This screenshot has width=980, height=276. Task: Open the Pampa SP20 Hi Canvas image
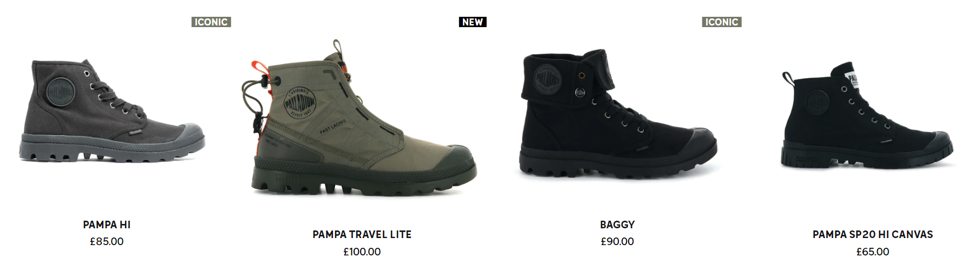click(867, 115)
